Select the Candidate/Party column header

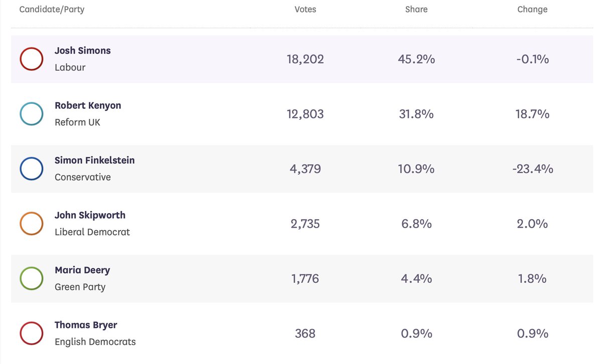click(52, 10)
